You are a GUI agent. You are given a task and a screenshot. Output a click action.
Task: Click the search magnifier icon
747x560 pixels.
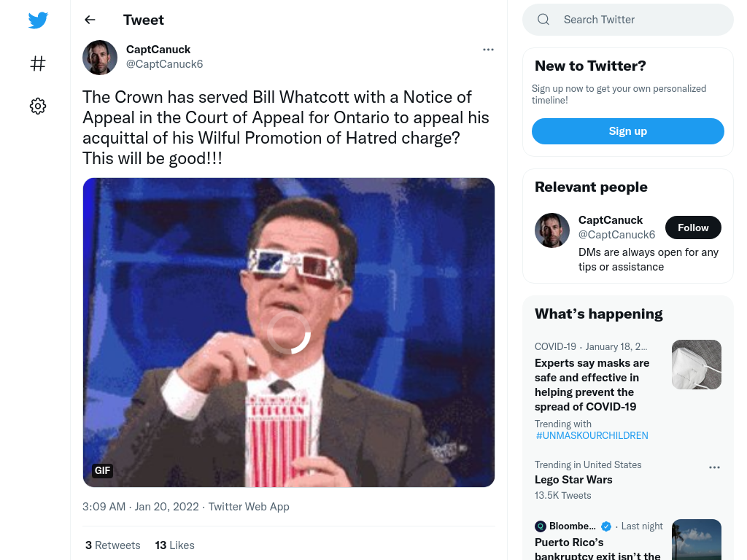543,20
